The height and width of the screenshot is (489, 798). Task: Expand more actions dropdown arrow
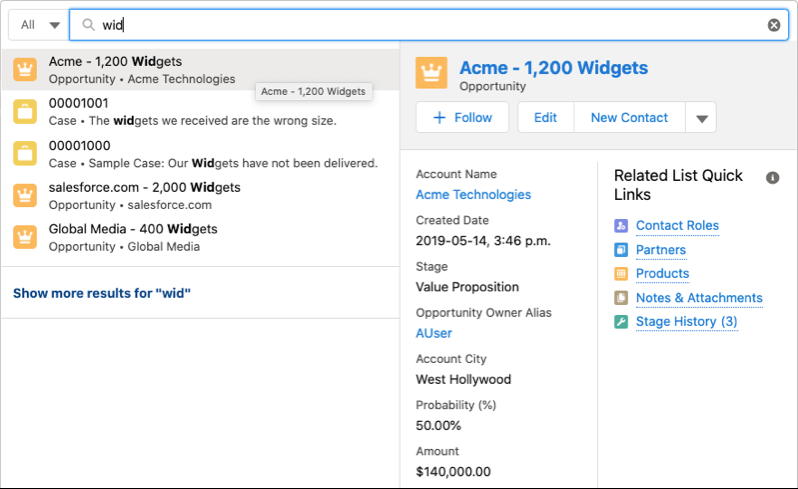click(701, 118)
